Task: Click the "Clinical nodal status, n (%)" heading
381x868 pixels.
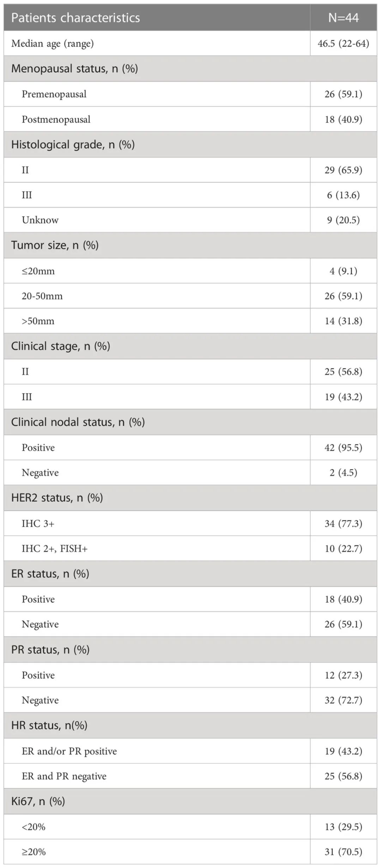Action: 78,422
